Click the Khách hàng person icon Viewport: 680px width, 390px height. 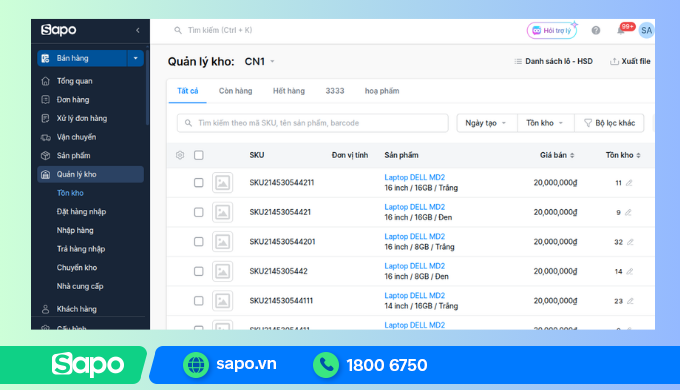click(x=45, y=309)
